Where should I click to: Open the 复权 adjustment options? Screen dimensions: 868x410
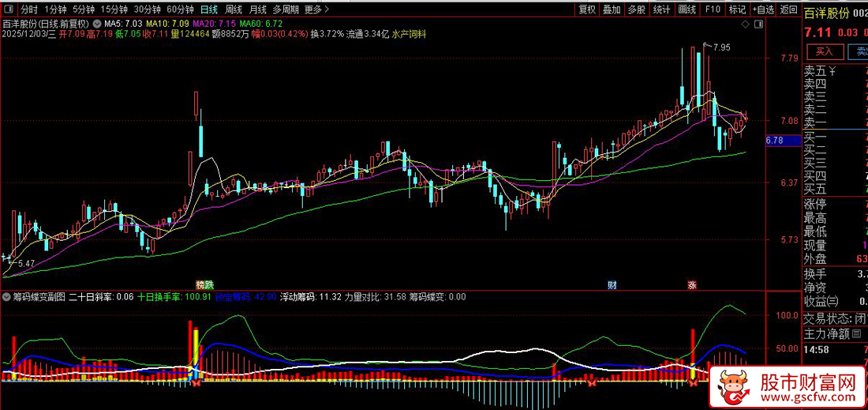(x=587, y=9)
